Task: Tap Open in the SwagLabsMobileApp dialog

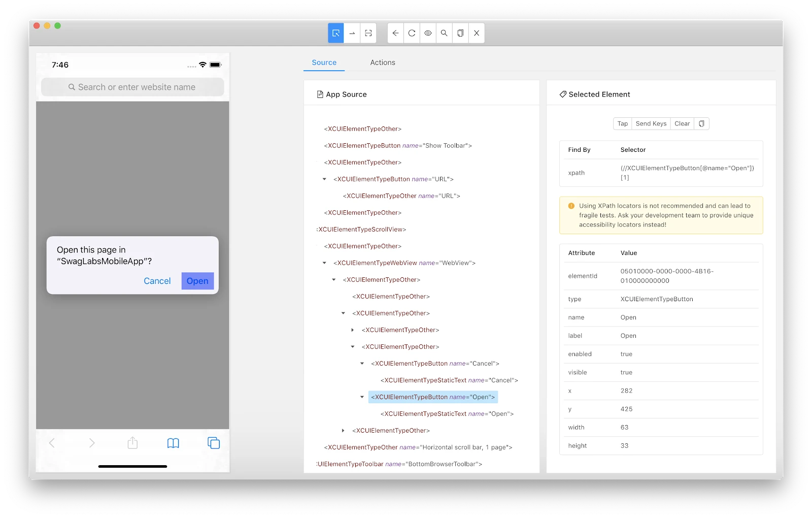Action: (x=197, y=281)
